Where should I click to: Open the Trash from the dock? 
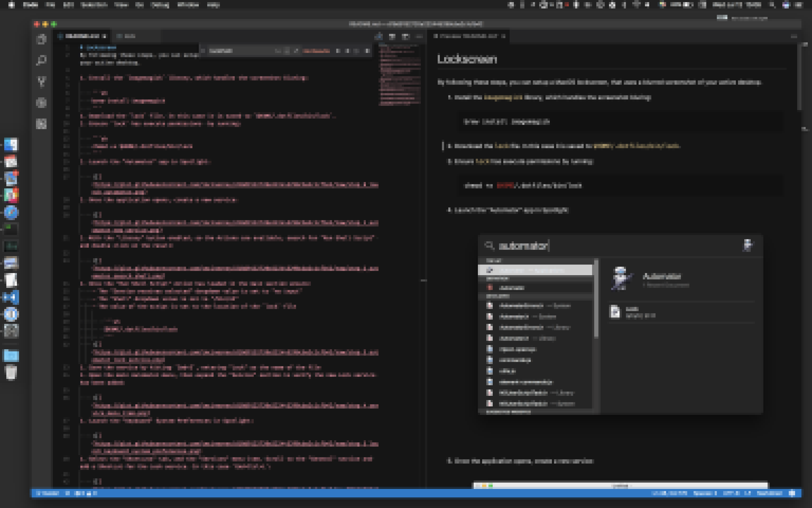[11, 373]
